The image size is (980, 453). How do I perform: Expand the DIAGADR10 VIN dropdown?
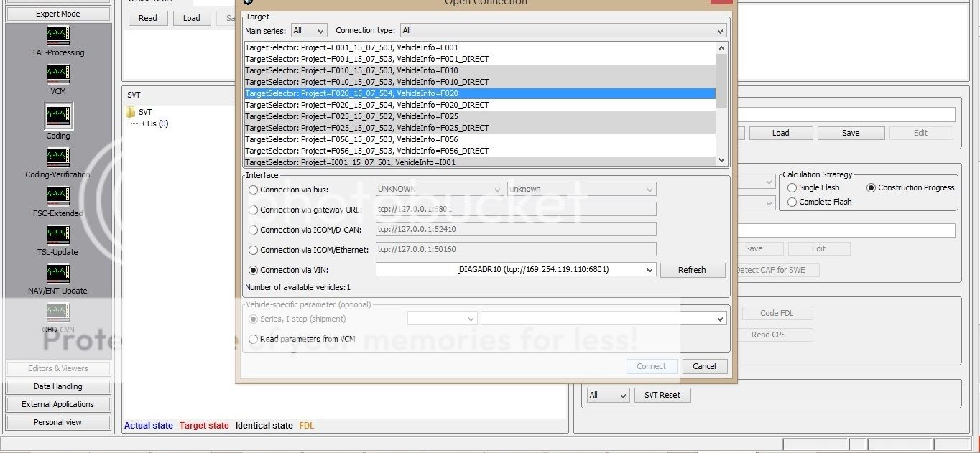coord(650,270)
